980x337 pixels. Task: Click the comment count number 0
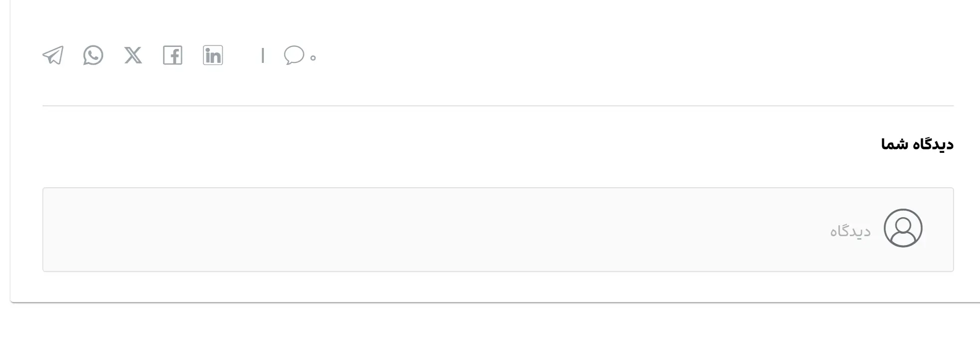pyautogui.click(x=313, y=58)
